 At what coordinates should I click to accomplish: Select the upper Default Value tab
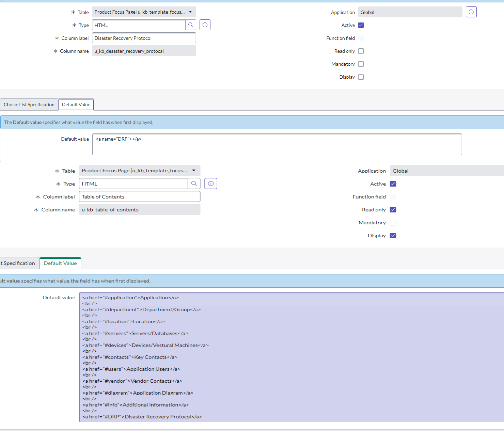tap(76, 105)
